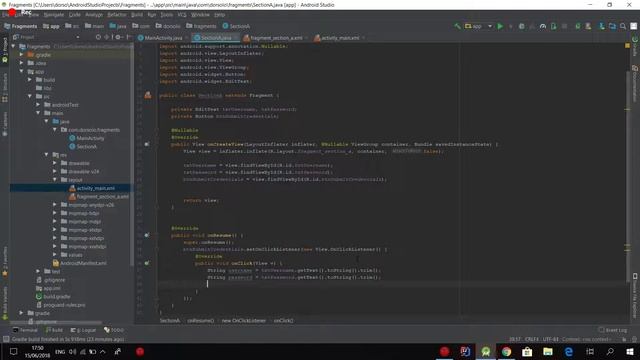Image resolution: width=640 pixels, height=360 pixels.
Task: Collapse the app folder in project tree
Action: (21, 71)
